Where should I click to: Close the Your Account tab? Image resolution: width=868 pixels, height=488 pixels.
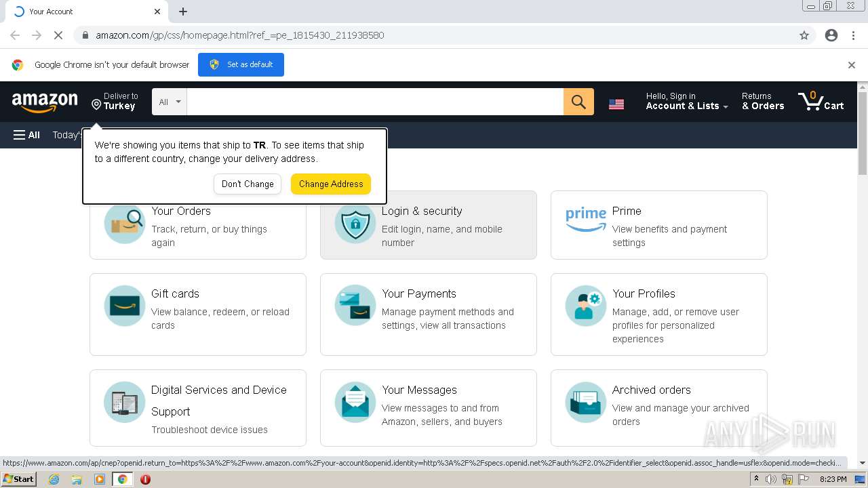click(157, 12)
